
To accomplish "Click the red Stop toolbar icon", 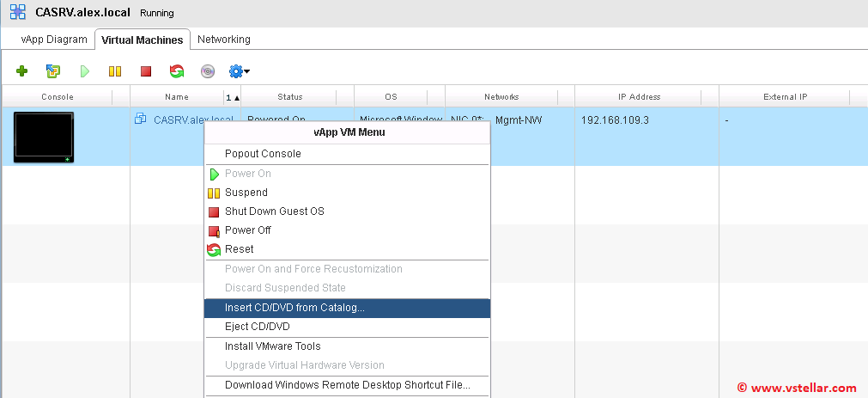I will click(x=145, y=71).
